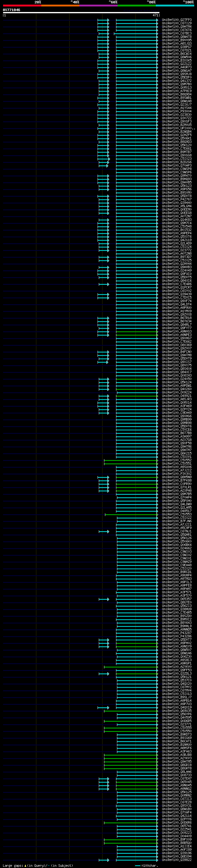Select label UniRef100_Q42114
Image resolution: width=197 pixels, height=868 pixels.
tap(176, 815)
